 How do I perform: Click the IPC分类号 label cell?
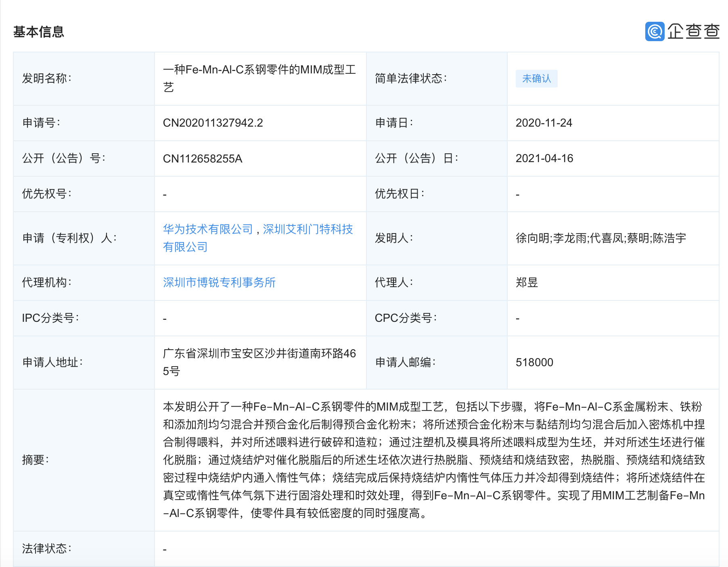coord(84,318)
